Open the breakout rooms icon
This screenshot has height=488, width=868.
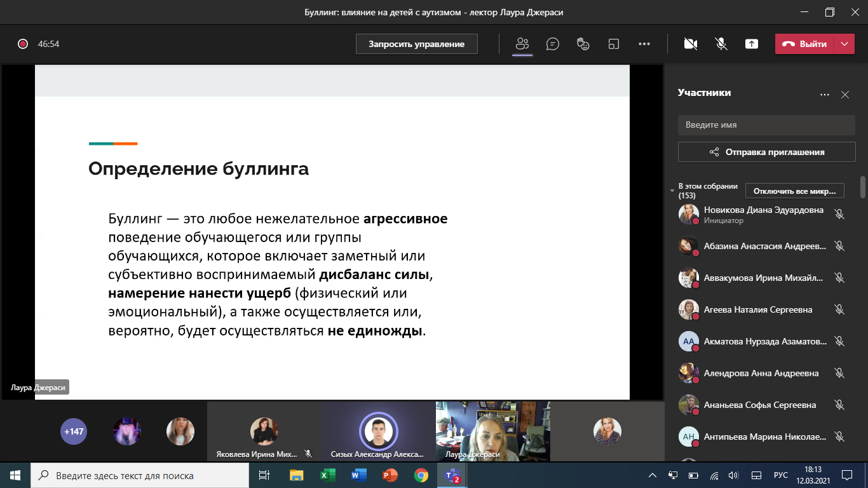pos(614,44)
